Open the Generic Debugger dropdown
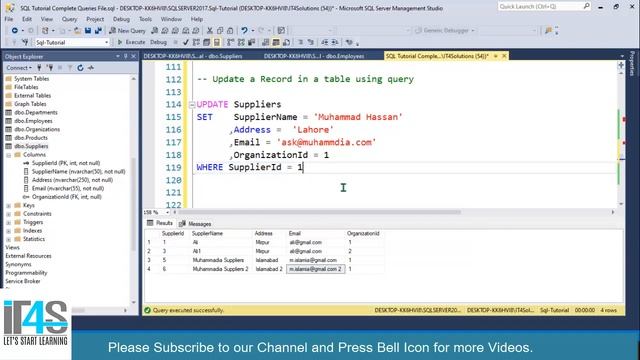This screenshot has width=640, height=360. point(473,31)
